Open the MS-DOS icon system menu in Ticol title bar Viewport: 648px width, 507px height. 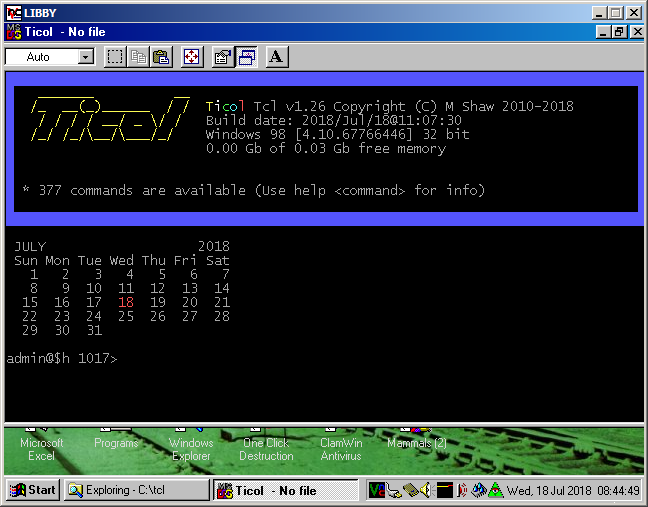(14, 32)
